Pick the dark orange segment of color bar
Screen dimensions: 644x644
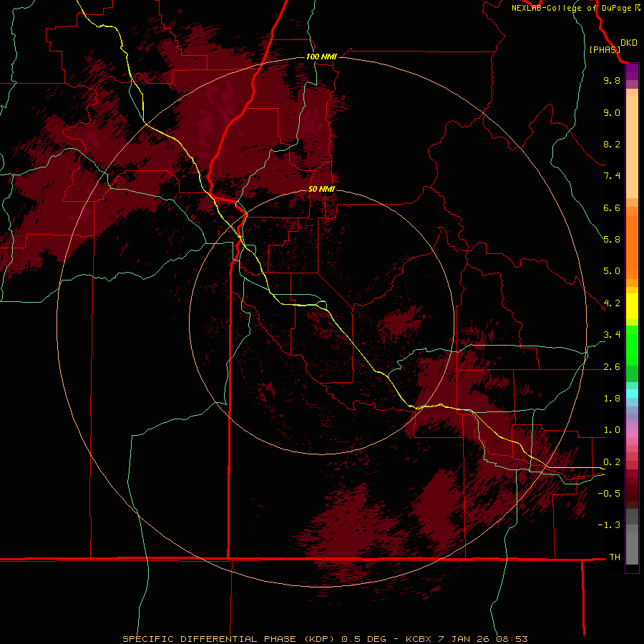coord(632,248)
